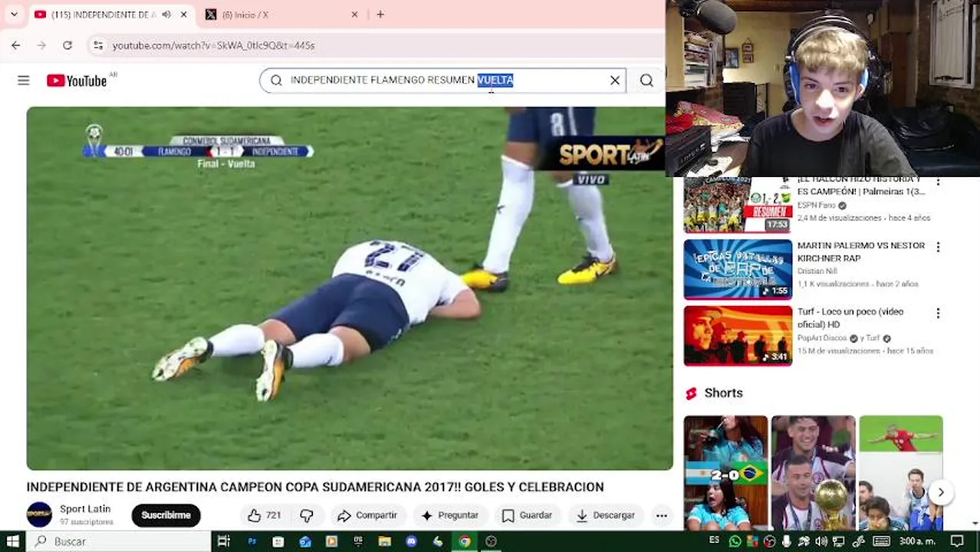
Task: Open the Chrome tab search dropdown
Action: click(14, 14)
